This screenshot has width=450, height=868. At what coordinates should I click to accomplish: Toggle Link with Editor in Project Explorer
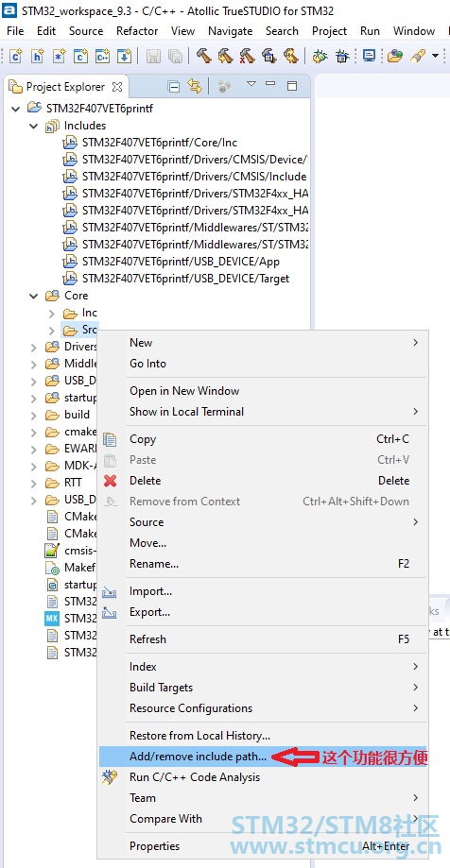pyautogui.click(x=194, y=86)
